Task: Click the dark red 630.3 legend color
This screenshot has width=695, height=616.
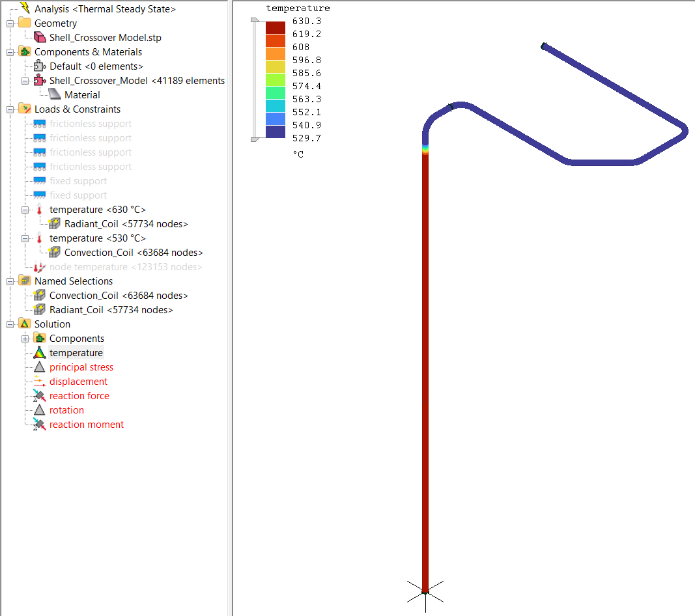Action: point(275,27)
